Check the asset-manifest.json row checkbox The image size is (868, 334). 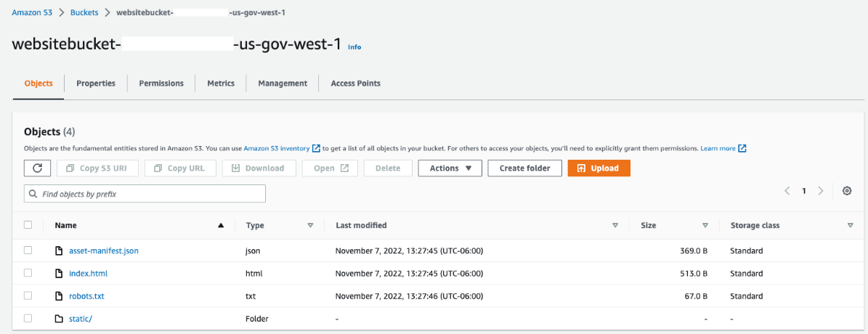pos(28,250)
